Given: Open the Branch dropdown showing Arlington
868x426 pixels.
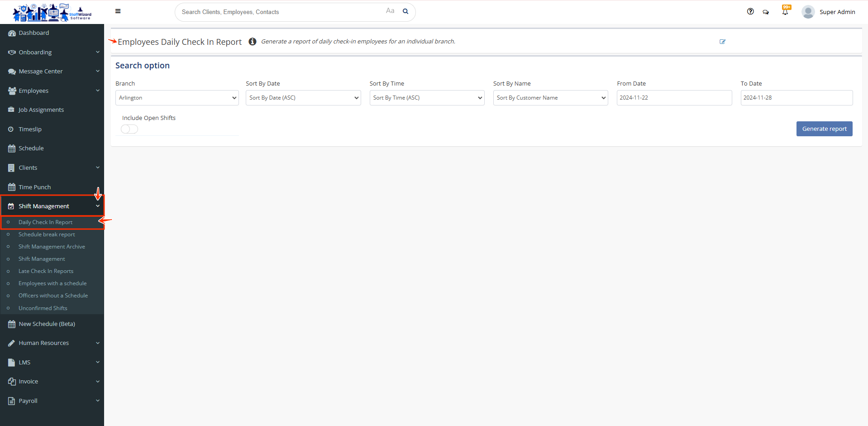Looking at the screenshot, I should 177,98.
